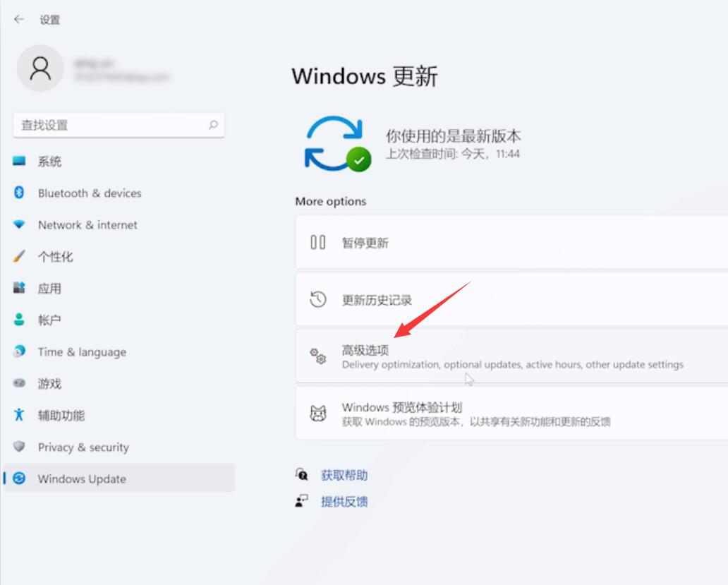Click the pause icon beside 暂停更新
Screen dimensions: 728x585
point(318,242)
